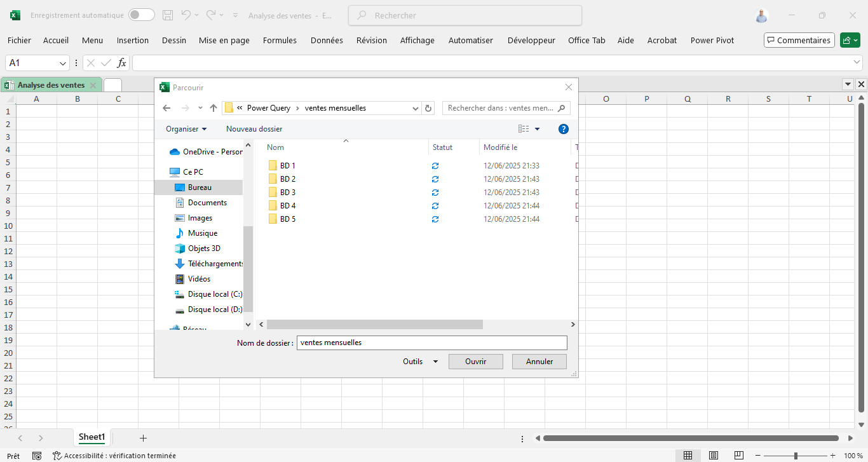
Task: Click the refresh icon beside address bar
Action: click(428, 108)
